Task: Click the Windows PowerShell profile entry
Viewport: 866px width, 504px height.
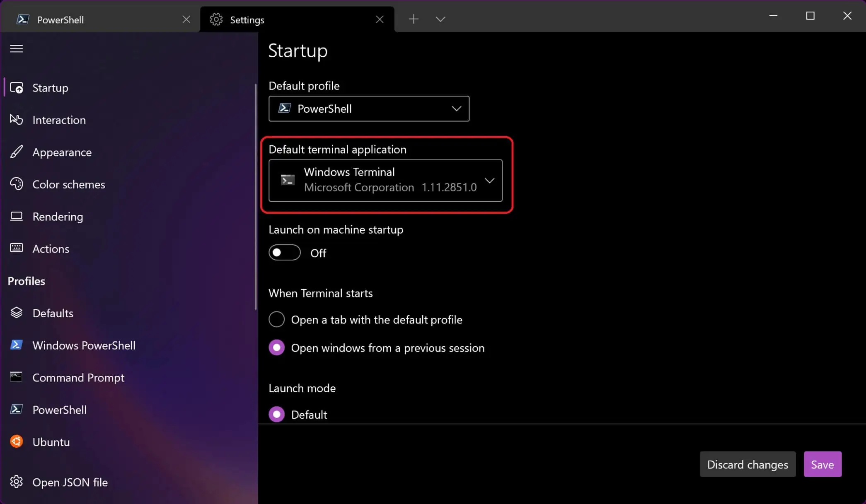Action: coord(84,345)
